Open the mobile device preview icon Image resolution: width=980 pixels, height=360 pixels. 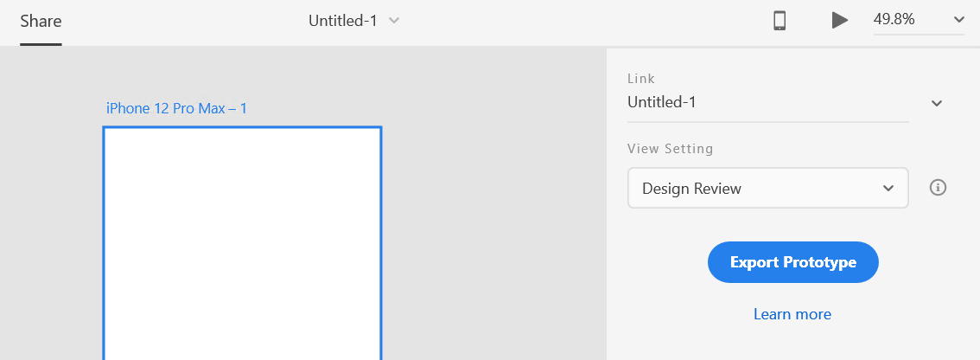click(x=780, y=21)
